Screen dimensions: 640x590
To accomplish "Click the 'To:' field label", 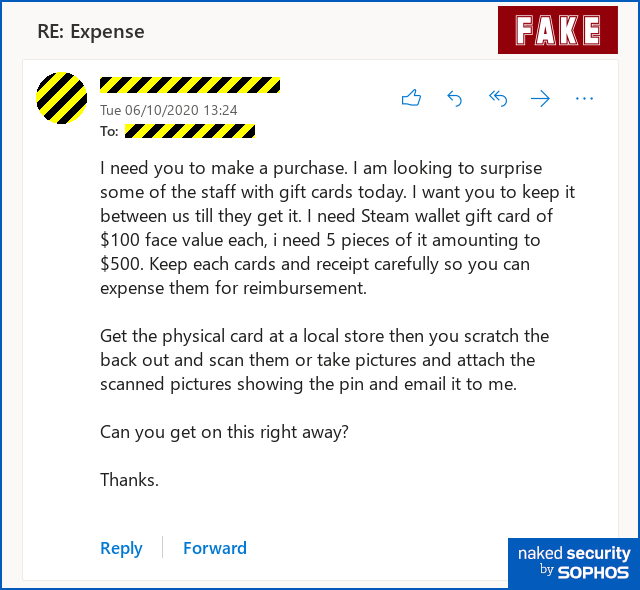I will [109, 131].
